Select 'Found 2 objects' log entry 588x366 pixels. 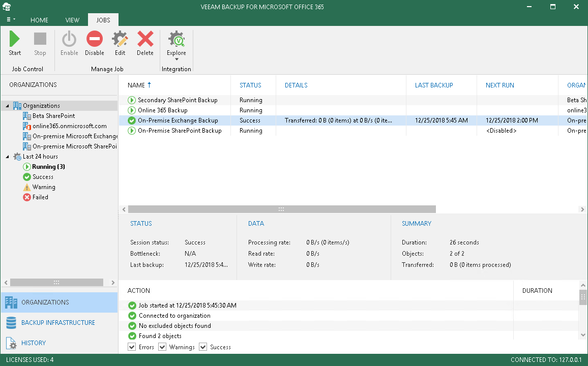click(160, 335)
